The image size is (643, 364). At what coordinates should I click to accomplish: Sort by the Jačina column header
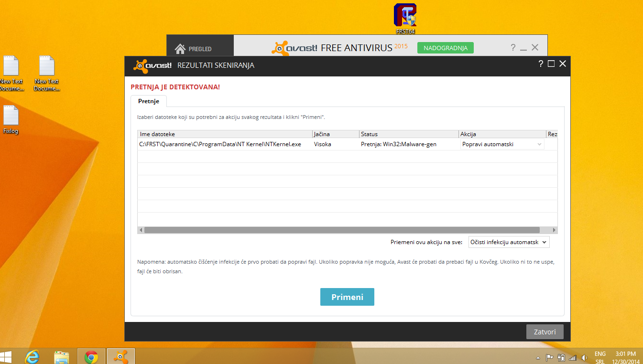click(335, 134)
